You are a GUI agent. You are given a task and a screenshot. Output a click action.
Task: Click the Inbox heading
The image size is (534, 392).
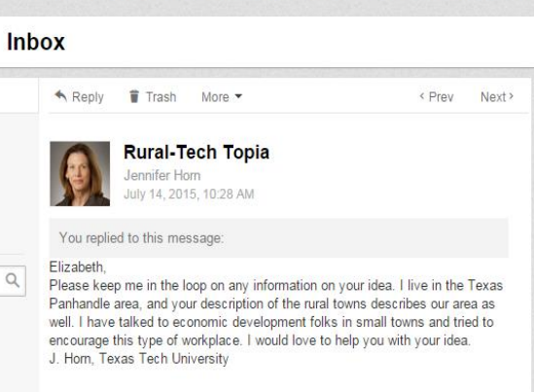point(36,42)
